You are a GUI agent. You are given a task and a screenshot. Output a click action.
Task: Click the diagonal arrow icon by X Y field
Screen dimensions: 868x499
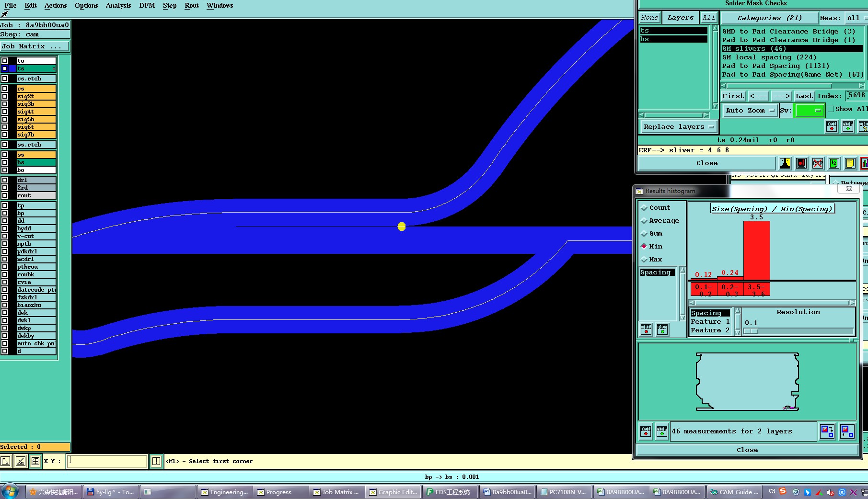tap(5, 461)
